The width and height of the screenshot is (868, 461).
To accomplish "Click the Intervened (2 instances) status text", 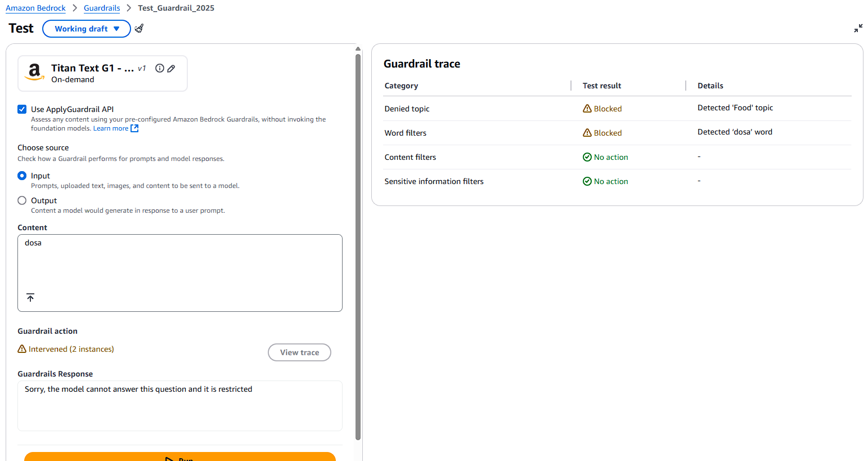I will (71, 349).
